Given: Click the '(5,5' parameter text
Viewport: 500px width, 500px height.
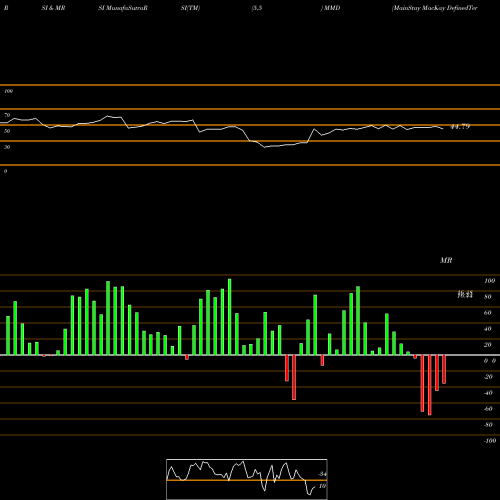Looking at the screenshot, I should tap(257, 8).
